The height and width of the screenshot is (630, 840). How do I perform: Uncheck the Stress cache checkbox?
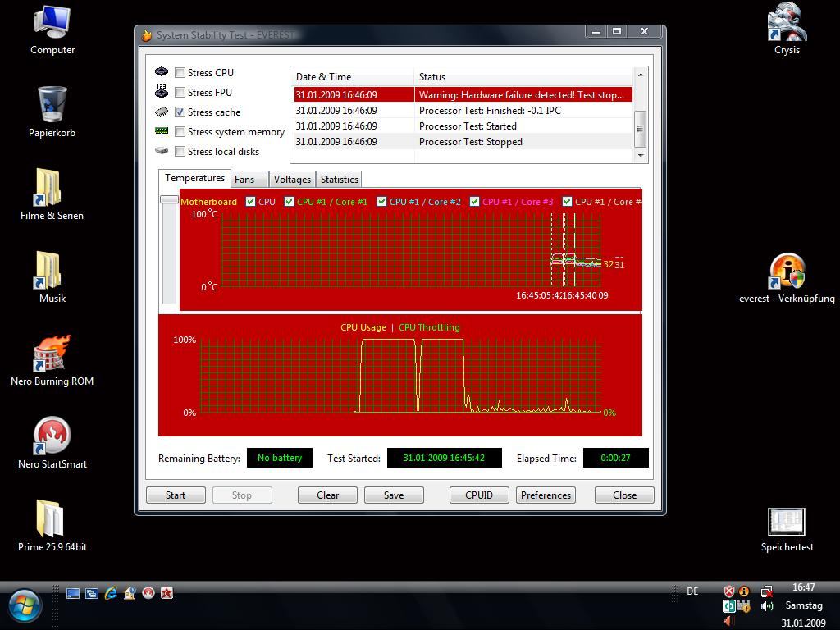point(180,112)
